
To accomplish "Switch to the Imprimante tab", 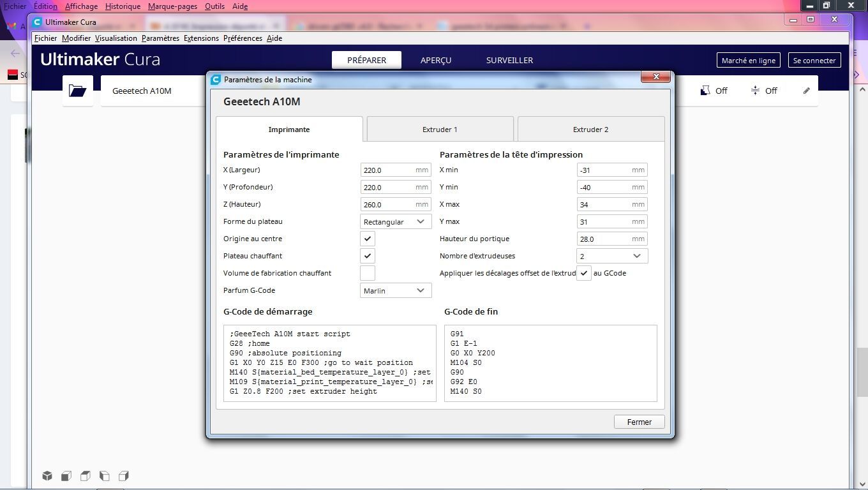I will 289,129.
